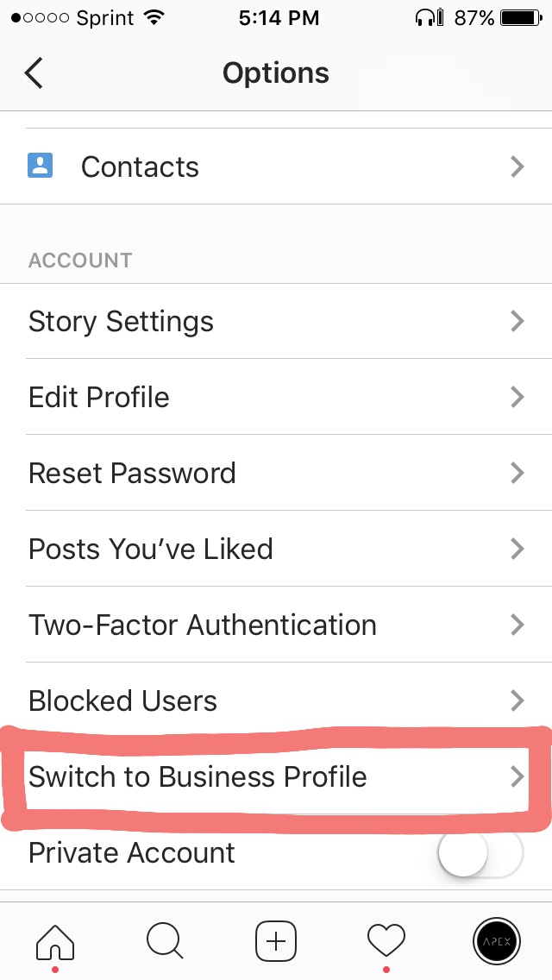Expand the Two-Factor Authentication chevron
552x980 pixels.
click(517, 625)
